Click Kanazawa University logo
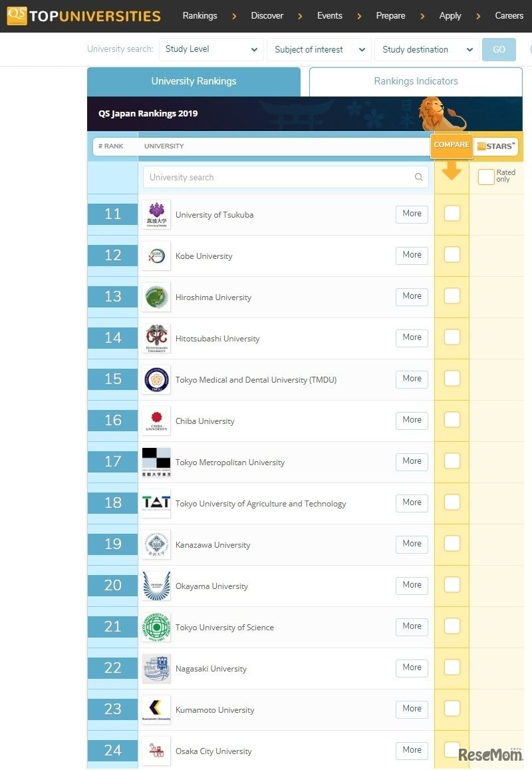This screenshot has width=532, height=770. coord(156,544)
